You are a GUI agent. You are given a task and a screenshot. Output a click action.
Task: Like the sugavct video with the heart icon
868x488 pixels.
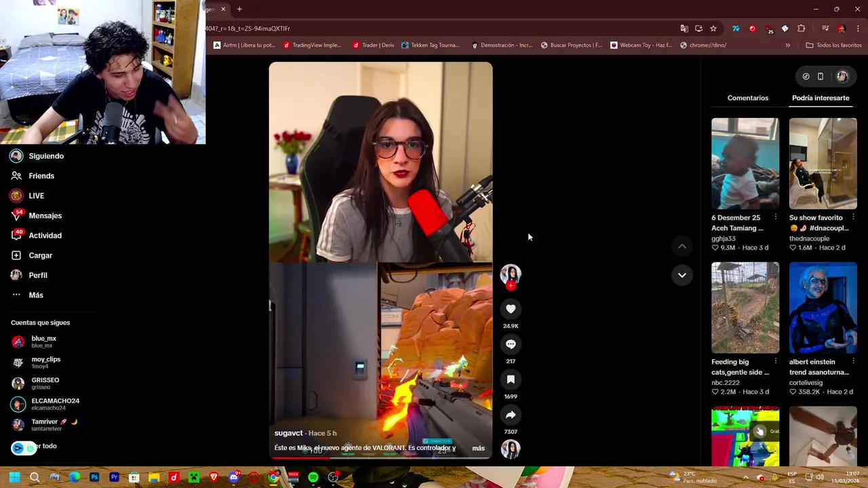511,309
